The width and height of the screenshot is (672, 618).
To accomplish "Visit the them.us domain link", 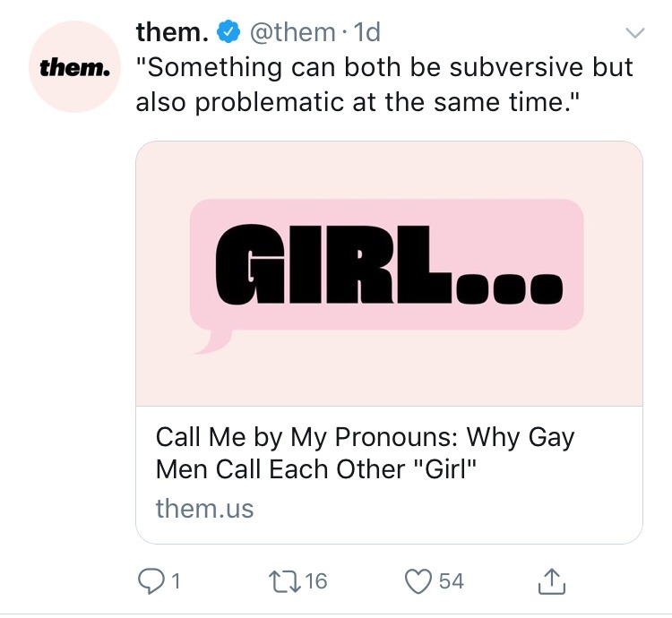I will [x=204, y=509].
